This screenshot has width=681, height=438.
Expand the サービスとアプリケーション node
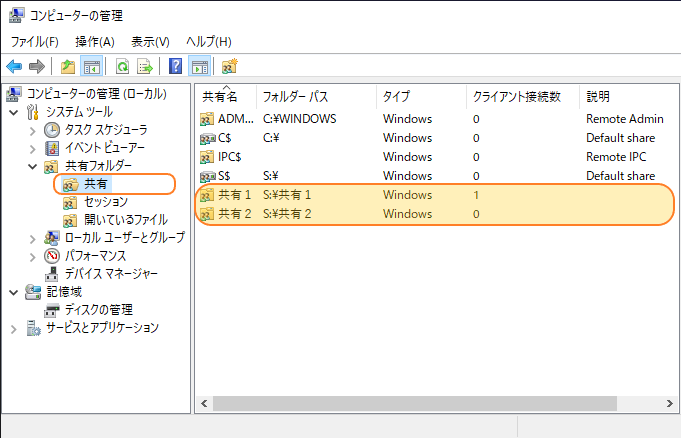[14, 329]
